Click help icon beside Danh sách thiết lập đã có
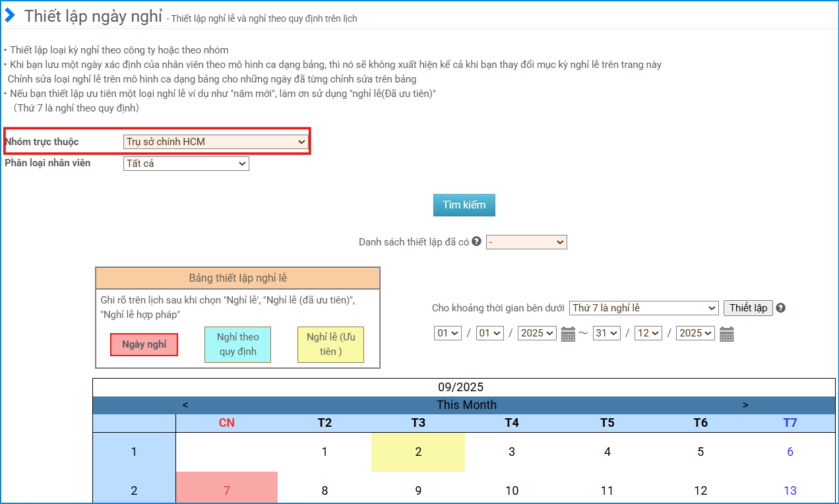 (x=476, y=241)
